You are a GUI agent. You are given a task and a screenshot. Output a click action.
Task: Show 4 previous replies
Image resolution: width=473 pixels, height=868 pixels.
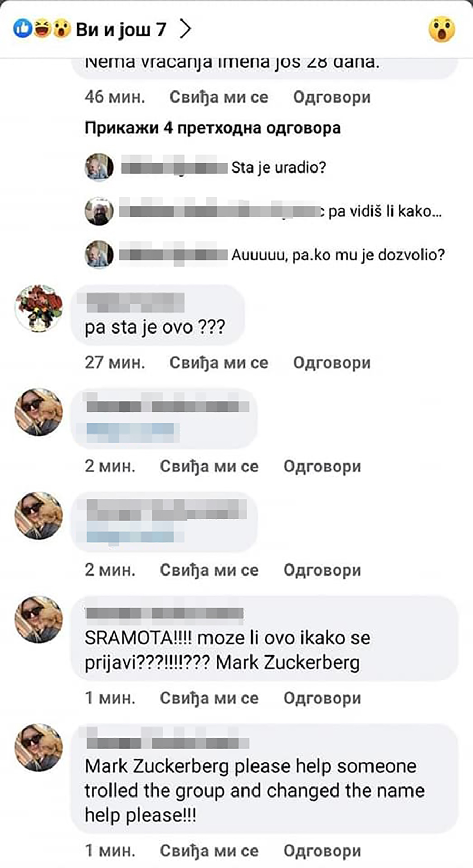tap(213, 128)
